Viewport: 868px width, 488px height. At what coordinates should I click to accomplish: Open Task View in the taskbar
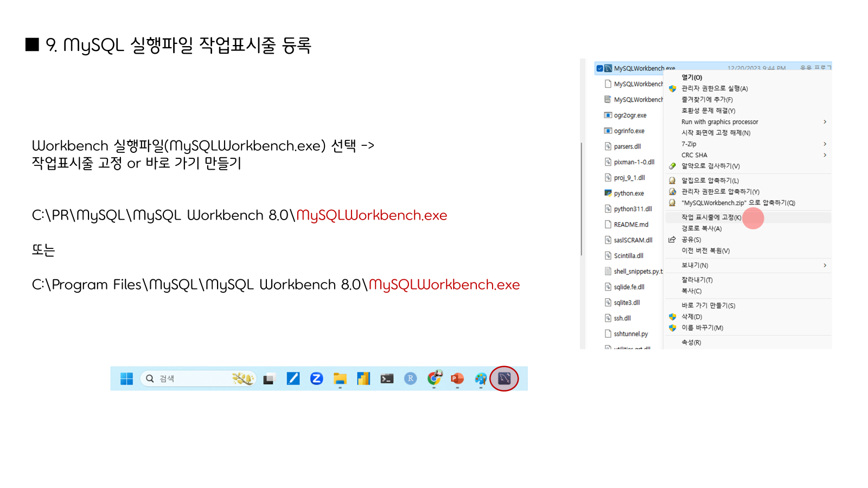point(269,379)
